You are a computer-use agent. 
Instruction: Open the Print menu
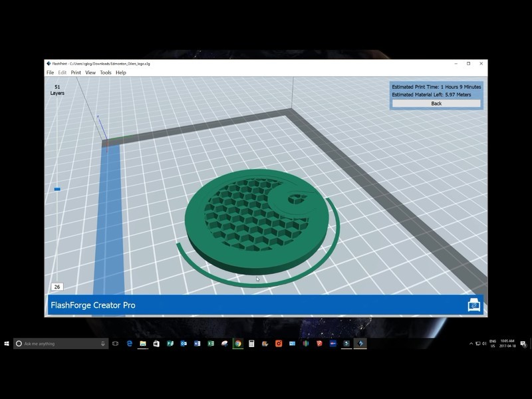click(76, 72)
